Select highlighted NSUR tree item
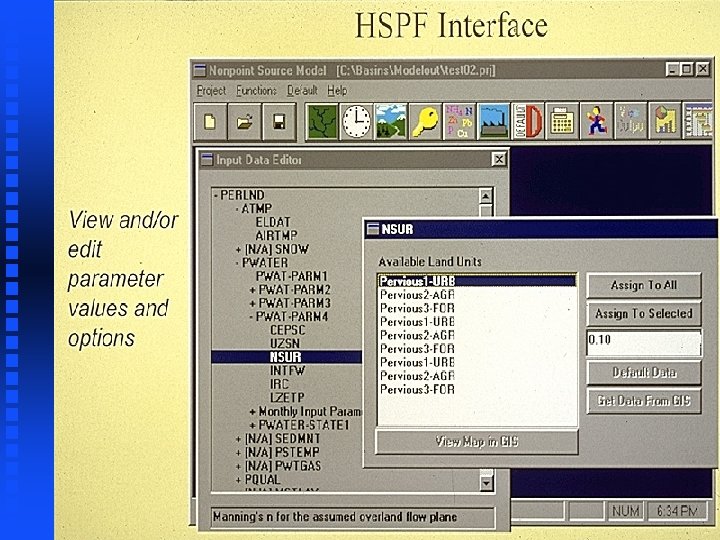 286,357
